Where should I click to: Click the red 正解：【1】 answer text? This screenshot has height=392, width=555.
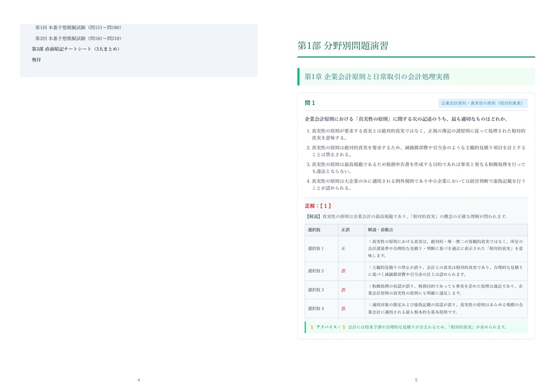click(318, 206)
